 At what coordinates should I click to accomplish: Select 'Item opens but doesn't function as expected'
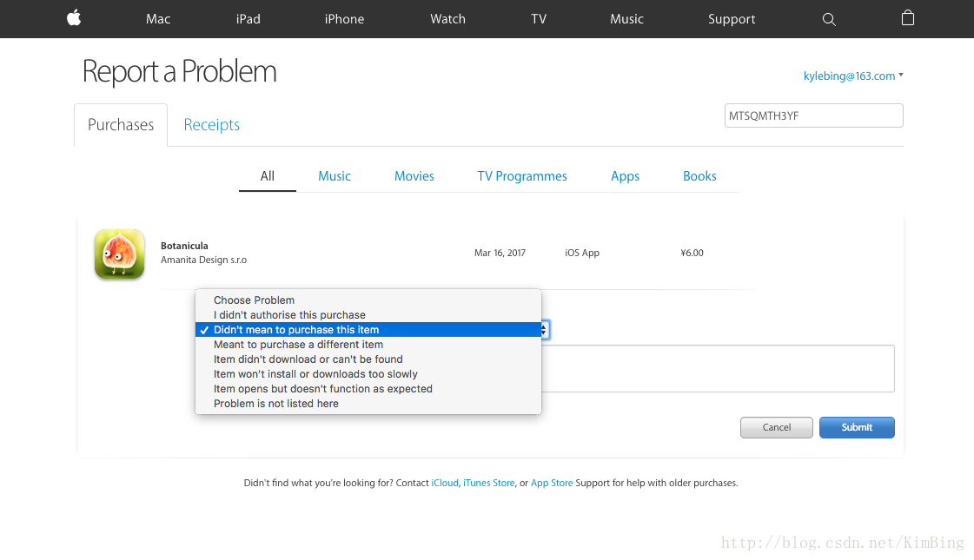[x=368, y=389]
